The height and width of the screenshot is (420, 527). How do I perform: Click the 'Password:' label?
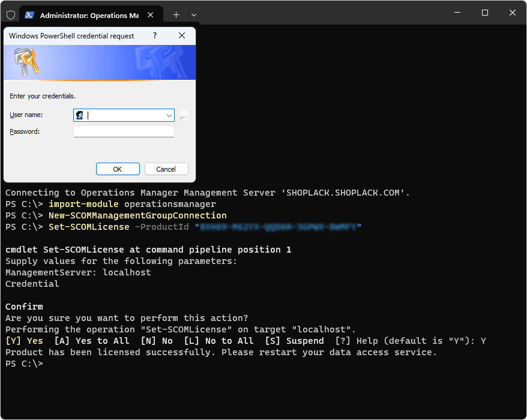point(25,132)
